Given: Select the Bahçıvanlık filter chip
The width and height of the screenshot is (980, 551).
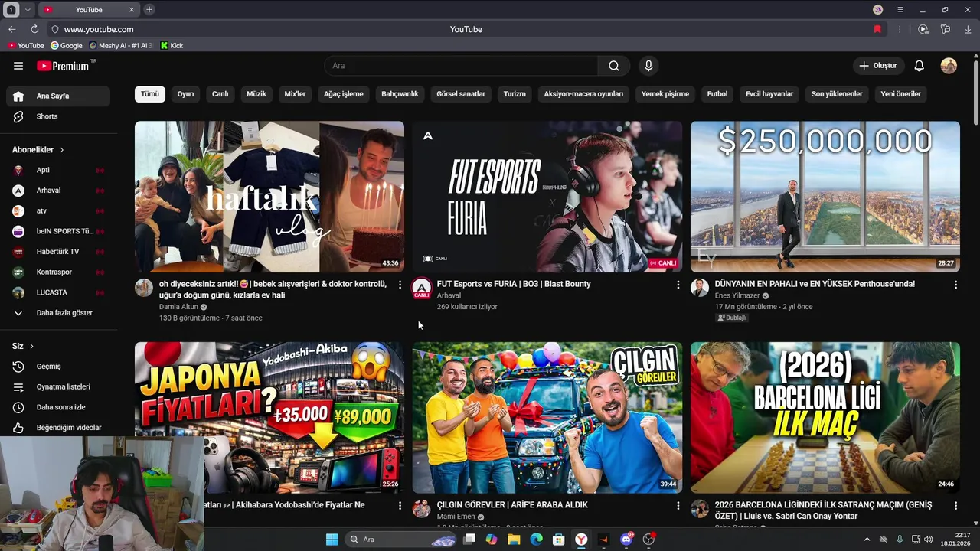Looking at the screenshot, I should click(x=400, y=94).
